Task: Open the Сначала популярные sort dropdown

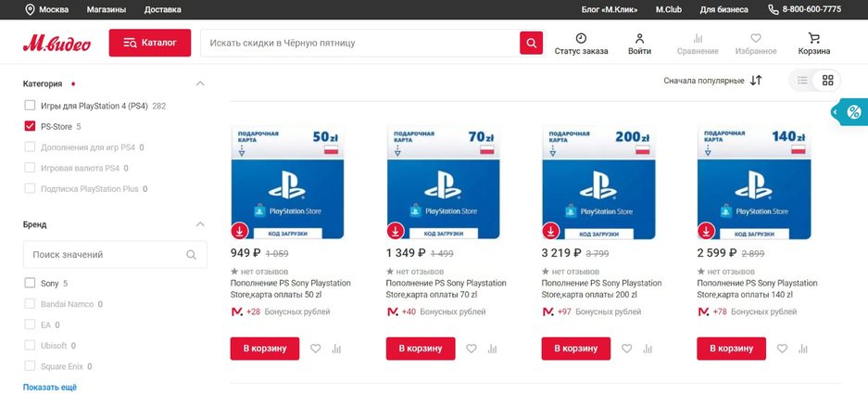Action: point(711,81)
